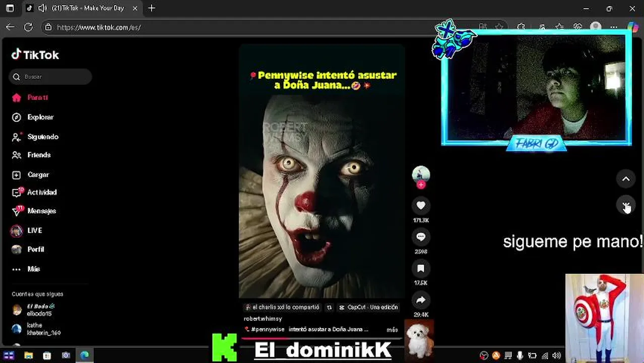Save the video with the bookmark icon

point(421,268)
